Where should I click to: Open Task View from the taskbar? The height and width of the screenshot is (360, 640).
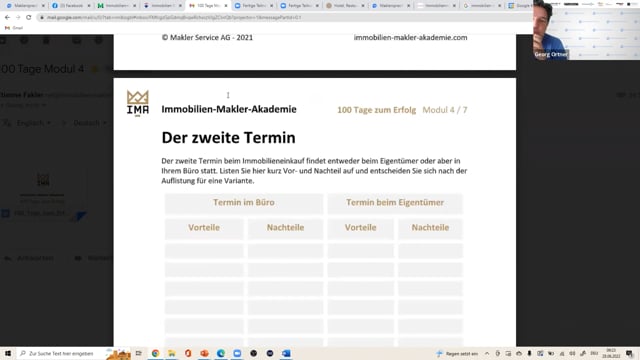click(139, 353)
